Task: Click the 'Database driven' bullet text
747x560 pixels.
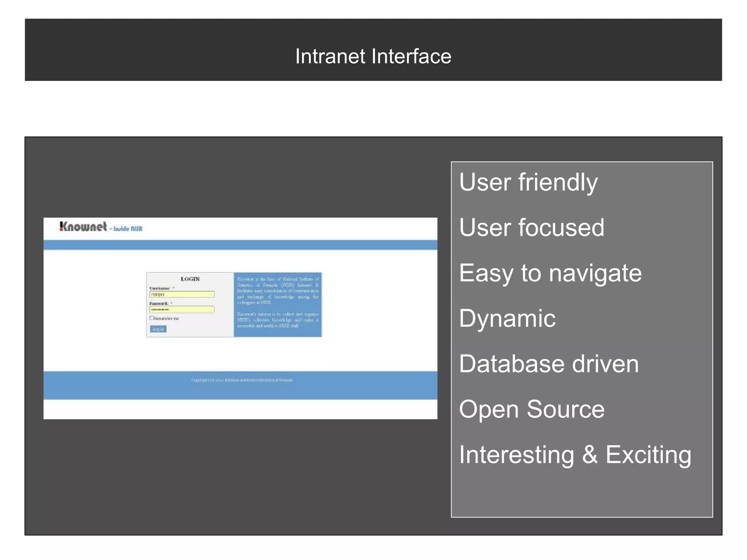Action: [549, 364]
